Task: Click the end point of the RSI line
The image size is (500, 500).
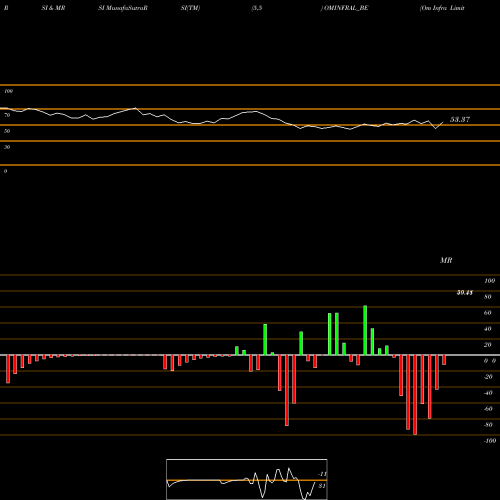Action: tap(443, 122)
